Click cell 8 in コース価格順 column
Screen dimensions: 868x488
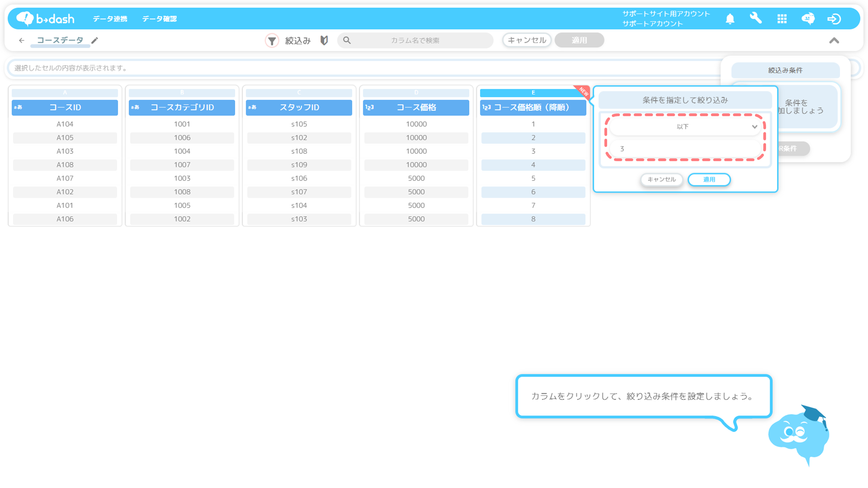533,219
